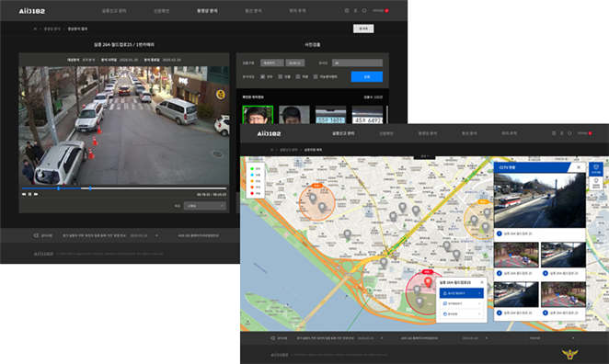
Task: Expand the second option in the location popup
Action: [462, 303]
